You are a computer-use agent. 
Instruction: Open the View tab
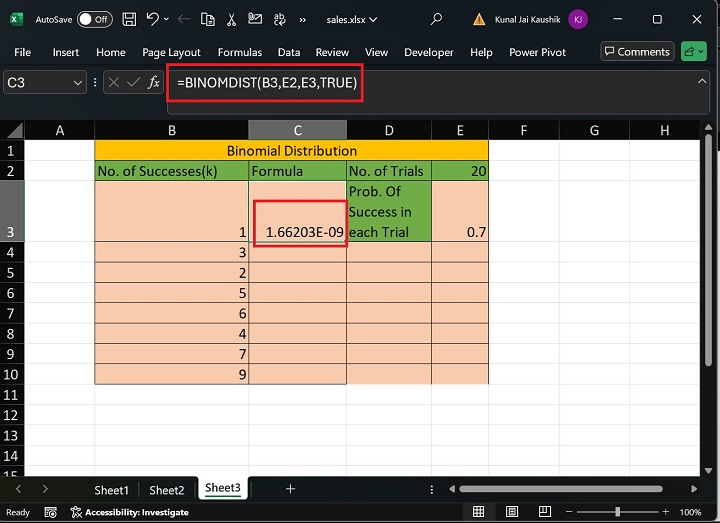377,52
